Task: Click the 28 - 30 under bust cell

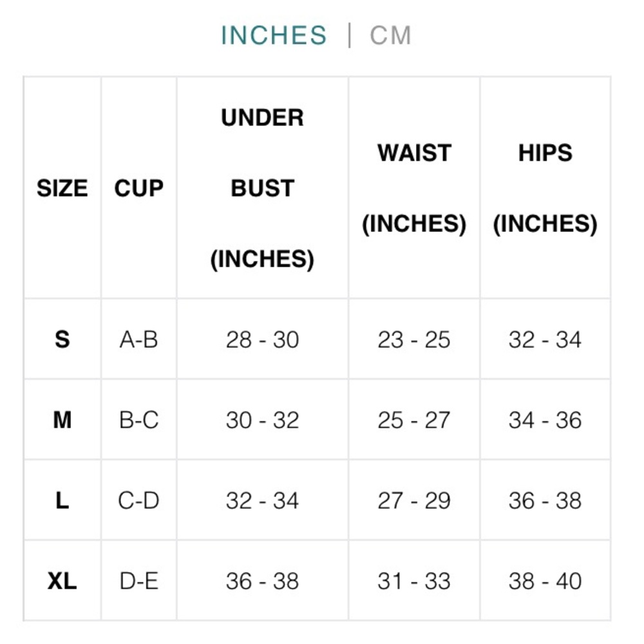Action: click(x=263, y=339)
